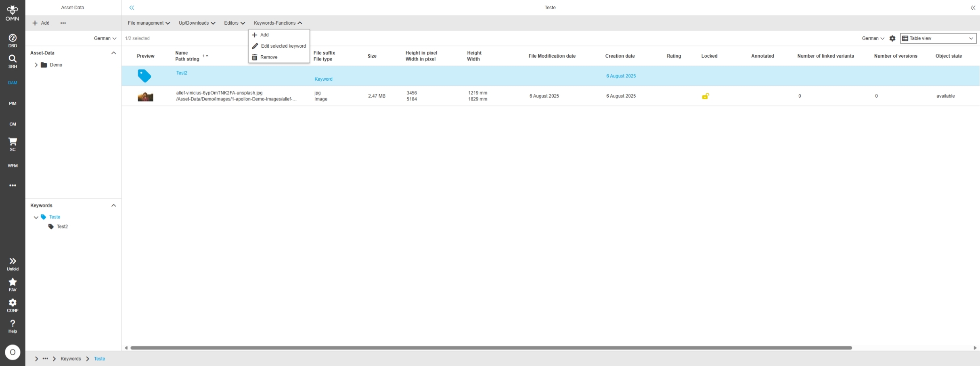Viewport: 980px width, 366px height.
Task: Click the Demo folder icon
Action: (44, 65)
